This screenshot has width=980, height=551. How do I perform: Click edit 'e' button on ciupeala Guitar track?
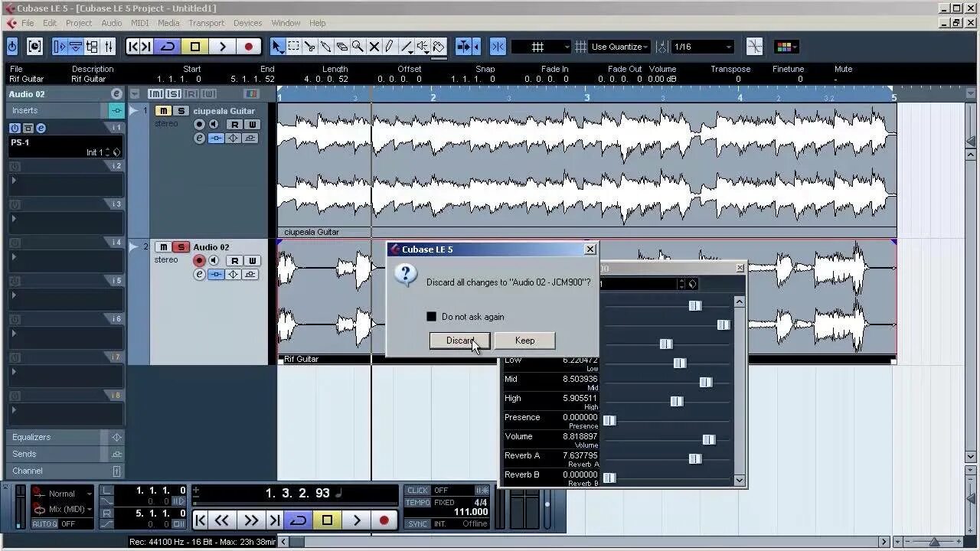199,139
